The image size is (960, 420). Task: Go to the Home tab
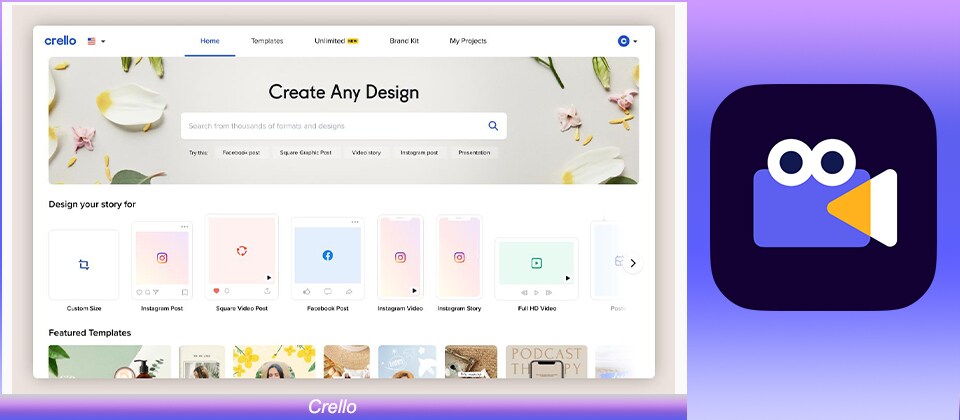click(210, 41)
